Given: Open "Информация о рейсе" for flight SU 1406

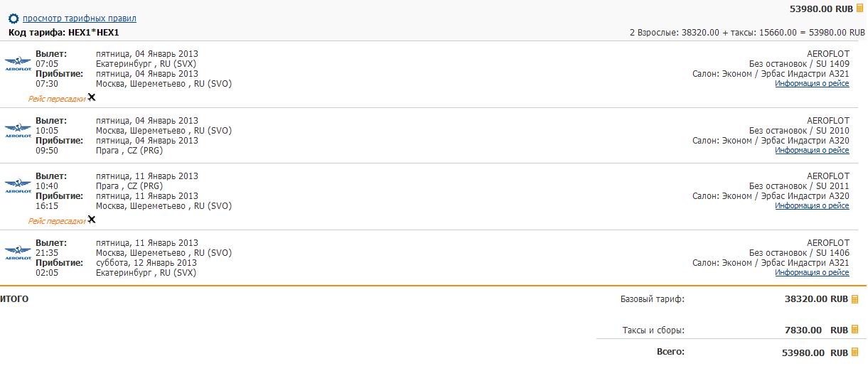Looking at the screenshot, I should tap(812, 273).
